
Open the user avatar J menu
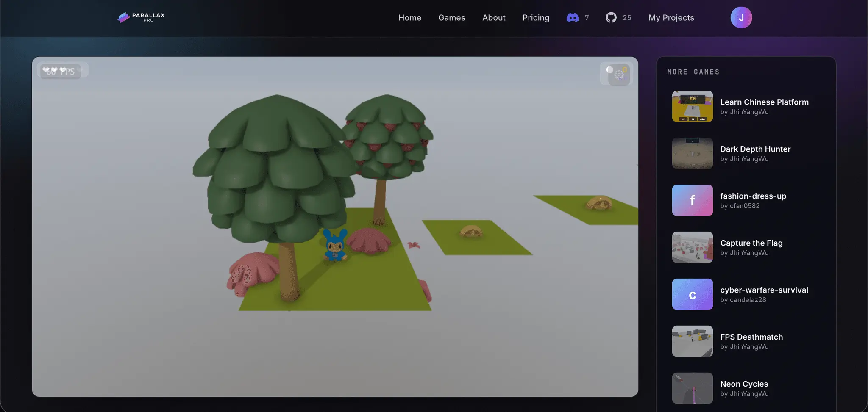tap(741, 18)
